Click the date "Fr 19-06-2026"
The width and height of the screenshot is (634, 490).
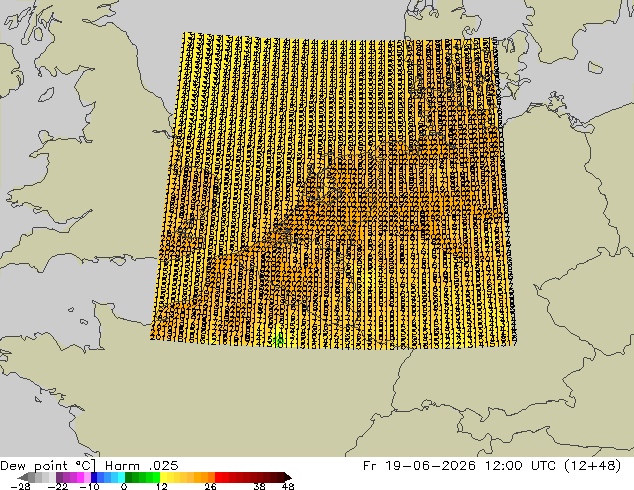point(419,466)
